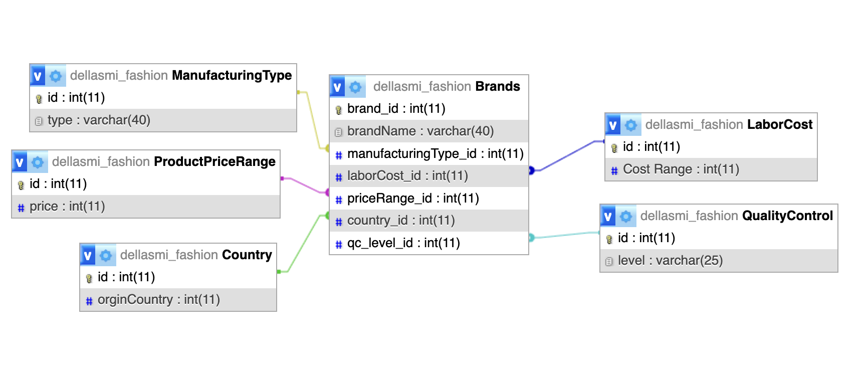Click the hash icon beside laborCost_id
This screenshot has width=868, height=371.
338,176
